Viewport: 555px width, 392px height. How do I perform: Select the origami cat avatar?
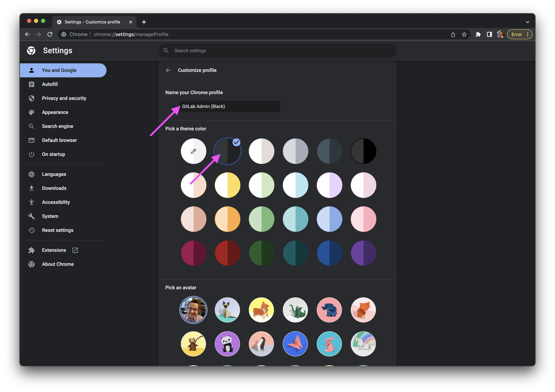(227, 310)
